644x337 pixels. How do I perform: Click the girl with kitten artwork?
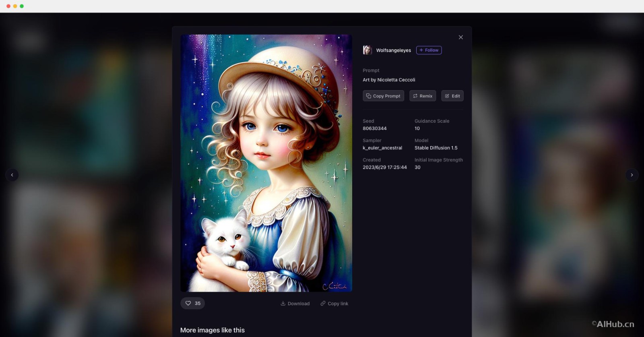click(266, 163)
